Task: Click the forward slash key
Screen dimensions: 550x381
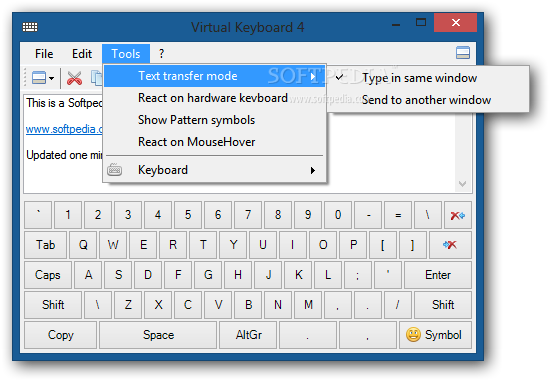Action: click(398, 305)
